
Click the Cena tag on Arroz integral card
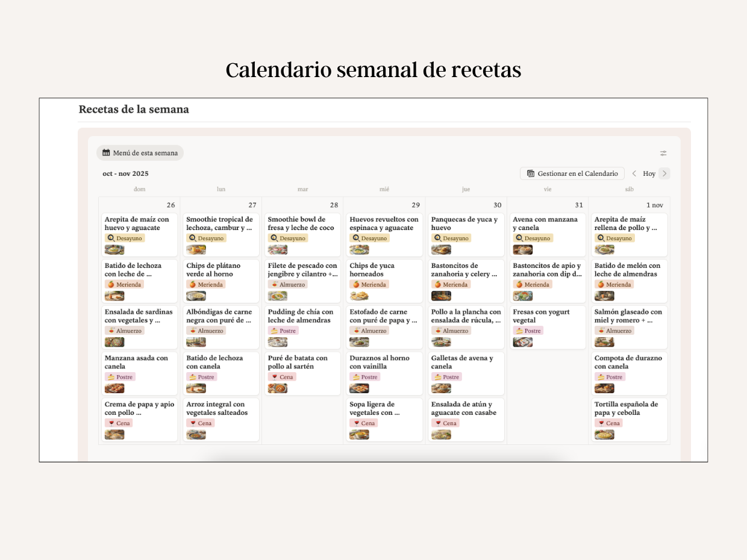coord(199,423)
